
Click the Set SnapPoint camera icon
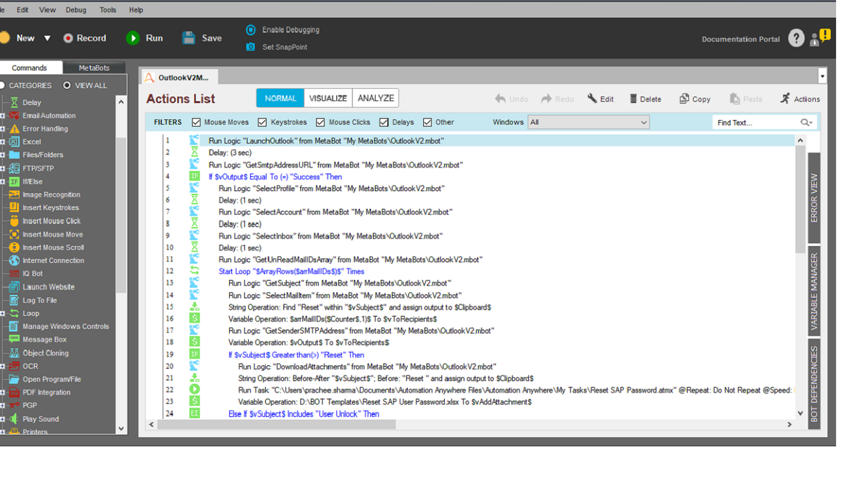pyautogui.click(x=251, y=47)
